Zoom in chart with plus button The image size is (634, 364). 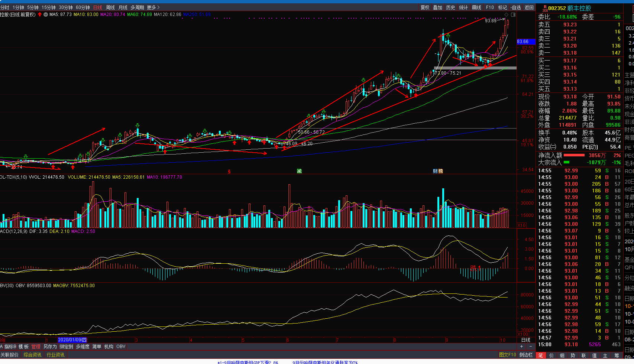click(521, 347)
